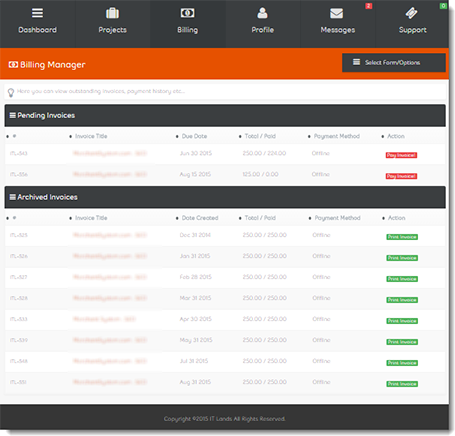
Task: Pay the invoice due Aug 15 2015
Action: (401, 176)
